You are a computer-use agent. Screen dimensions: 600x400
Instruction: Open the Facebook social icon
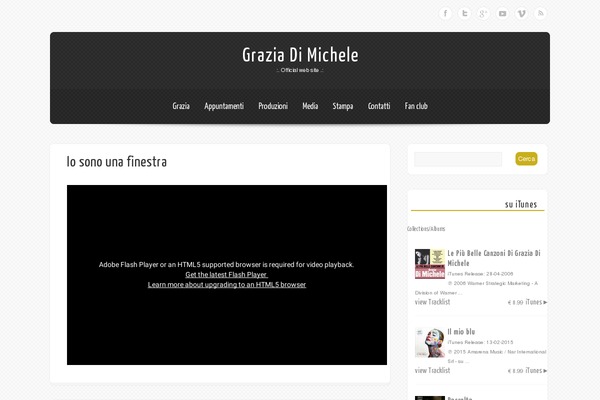click(x=445, y=14)
